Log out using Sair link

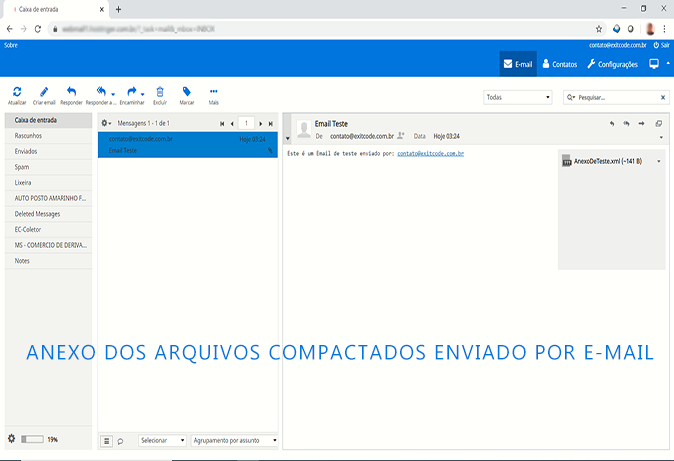[x=661, y=45]
